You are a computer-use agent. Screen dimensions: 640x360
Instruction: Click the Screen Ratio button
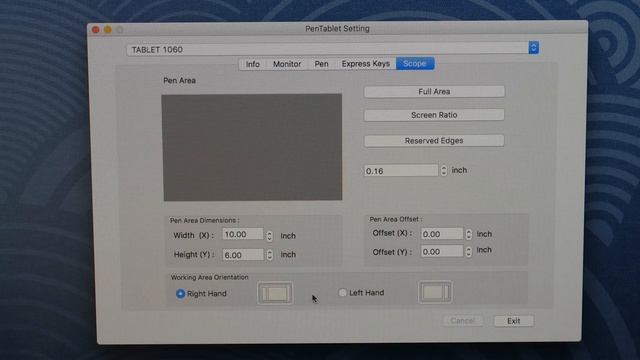434,115
